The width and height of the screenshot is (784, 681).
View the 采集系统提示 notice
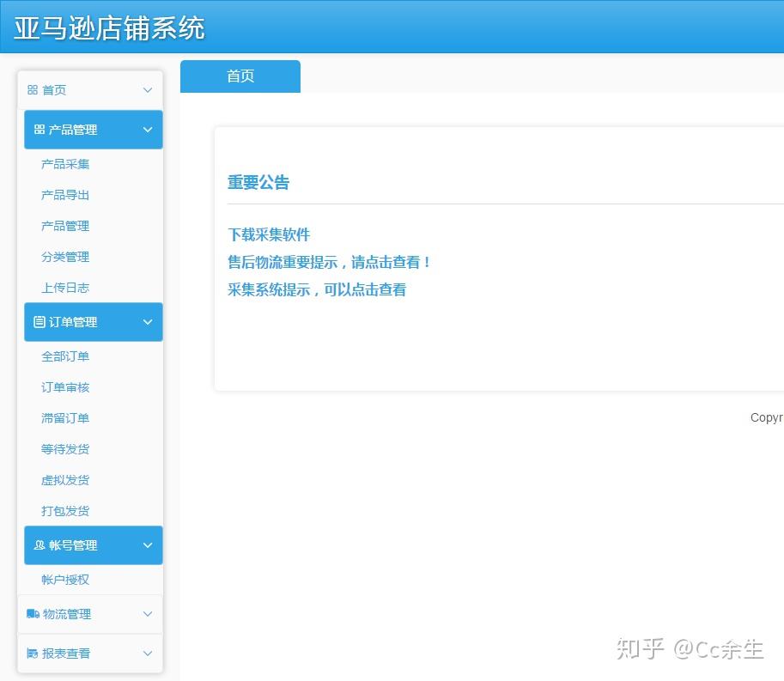[x=316, y=290]
